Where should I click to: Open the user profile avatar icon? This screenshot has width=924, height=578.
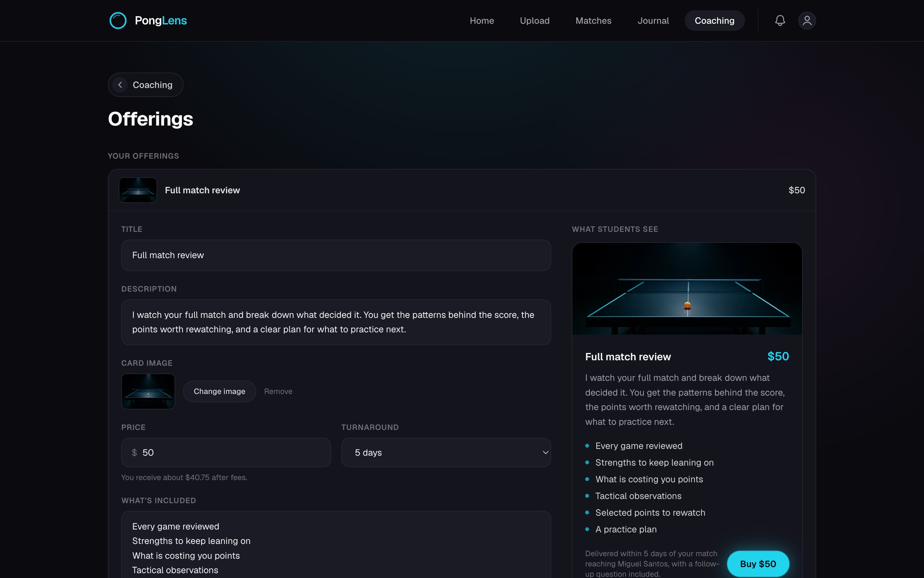(x=807, y=21)
